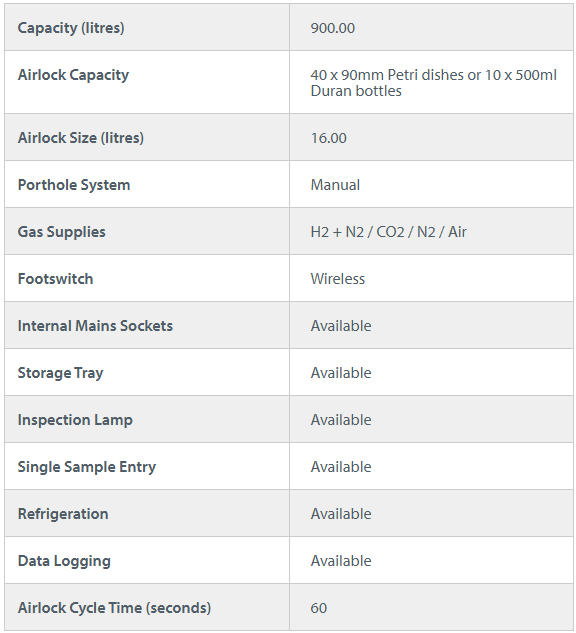Viewport: 576px width, 633px height.
Task: Select the 60 seconds cycle value
Action: click(318, 608)
